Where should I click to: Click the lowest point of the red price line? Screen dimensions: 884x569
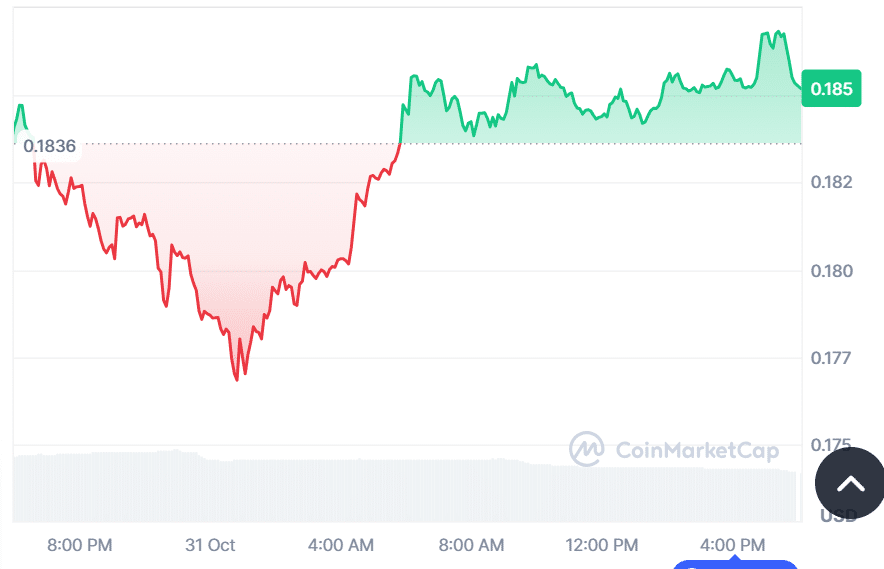[x=237, y=379]
